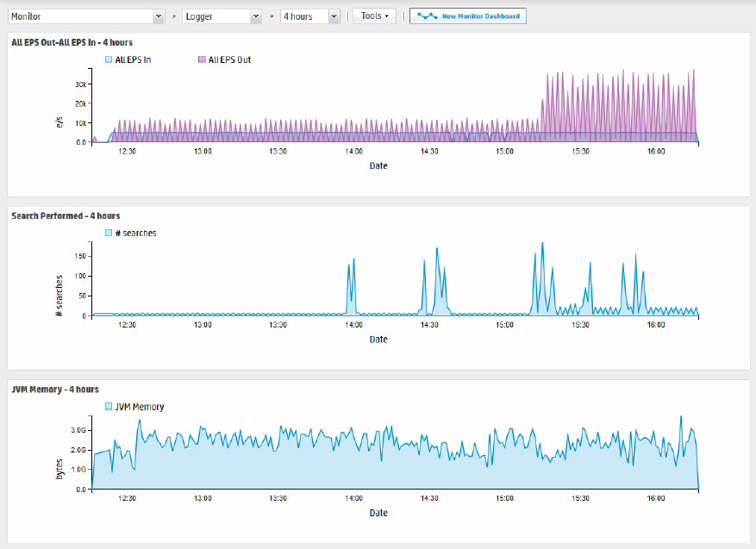Click the 30k label on the EPS chart axis
The image size is (756, 549).
[80, 84]
